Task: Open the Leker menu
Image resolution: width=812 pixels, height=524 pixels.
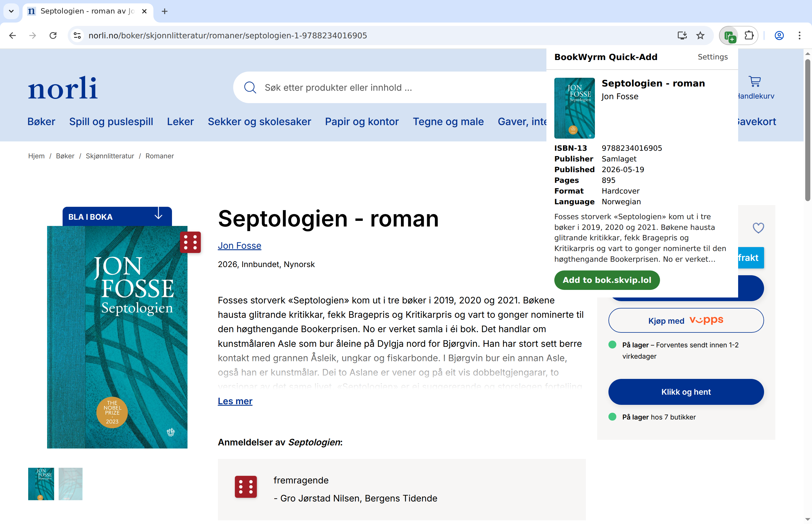Action: pos(180,121)
